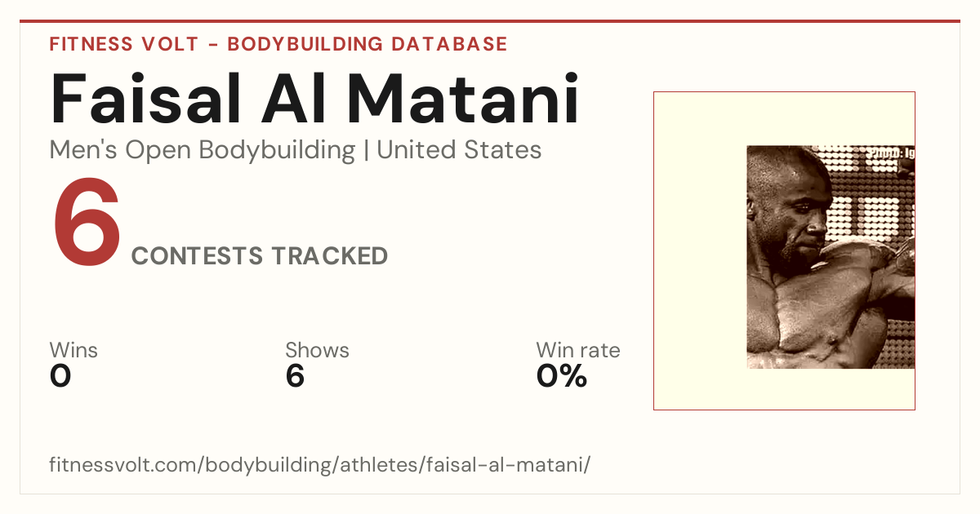The image size is (980, 514).
Task: Select the 0% win rate value
Action: [562, 376]
